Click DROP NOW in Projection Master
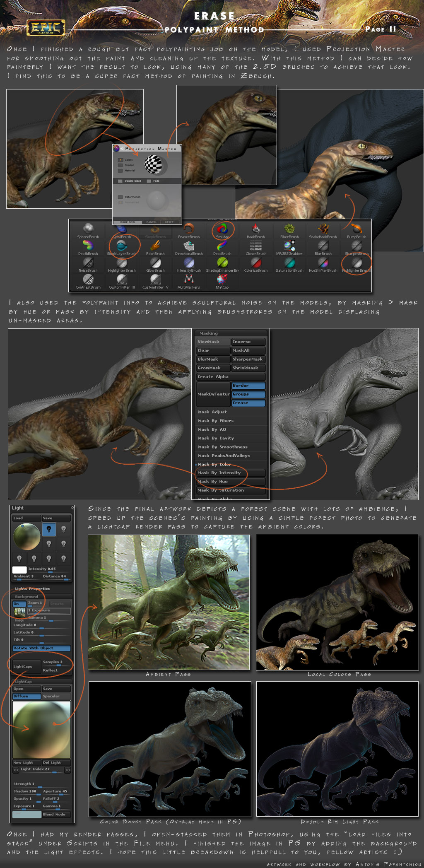This screenshot has height=868, width=424. [x=128, y=222]
